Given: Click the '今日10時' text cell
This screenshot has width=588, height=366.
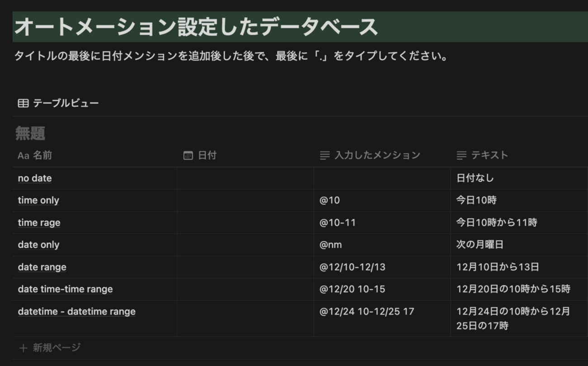Looking at the screenshot, I should (519, 200).
